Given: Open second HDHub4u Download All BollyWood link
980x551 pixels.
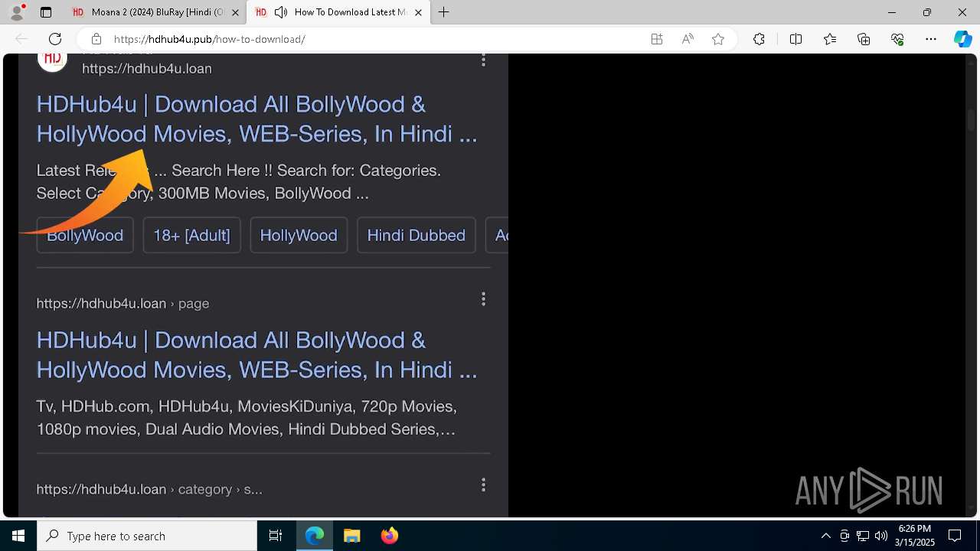Looking at the screenshot, I should tap(256, 354).
